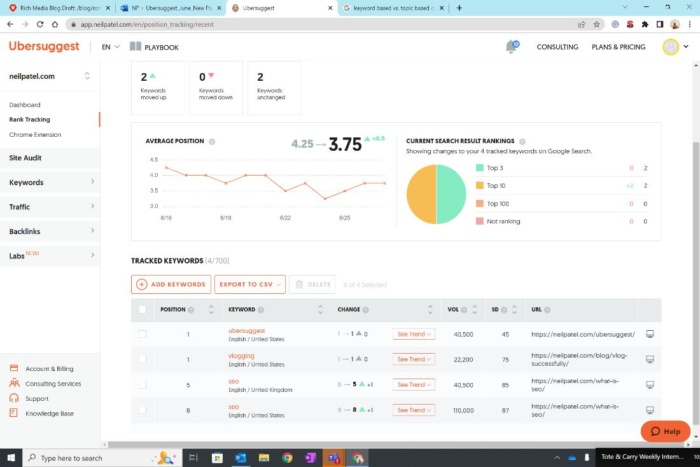
Task: Expand the Keywords sidebar section
Action: tap(50, 182)
